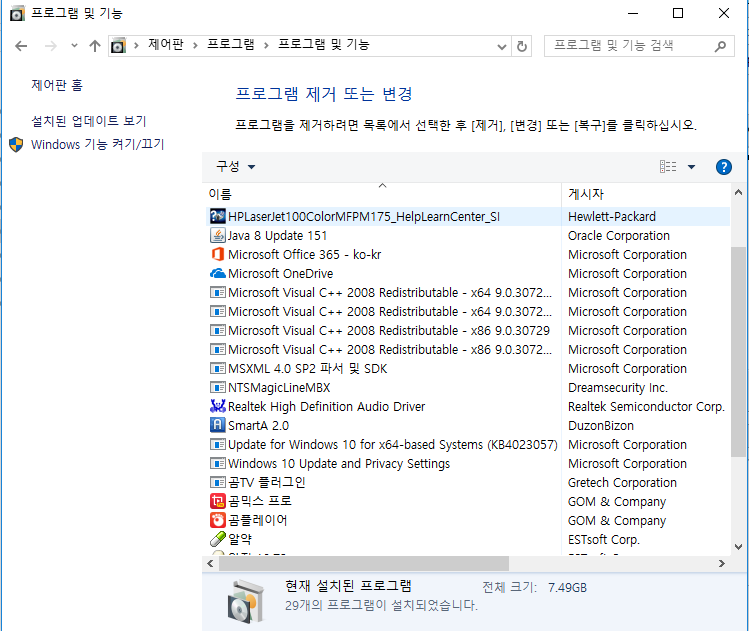Select the x86 9.0.30729 Redistributable row
Image resolution: width=749 pixels, height=631 pixels.
point(468,331)
